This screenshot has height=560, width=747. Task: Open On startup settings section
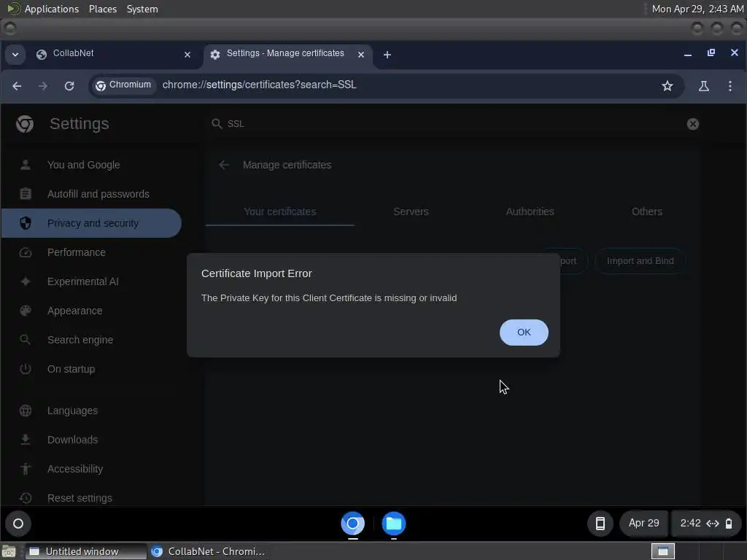pyautogui.click(x=91, y=368)
